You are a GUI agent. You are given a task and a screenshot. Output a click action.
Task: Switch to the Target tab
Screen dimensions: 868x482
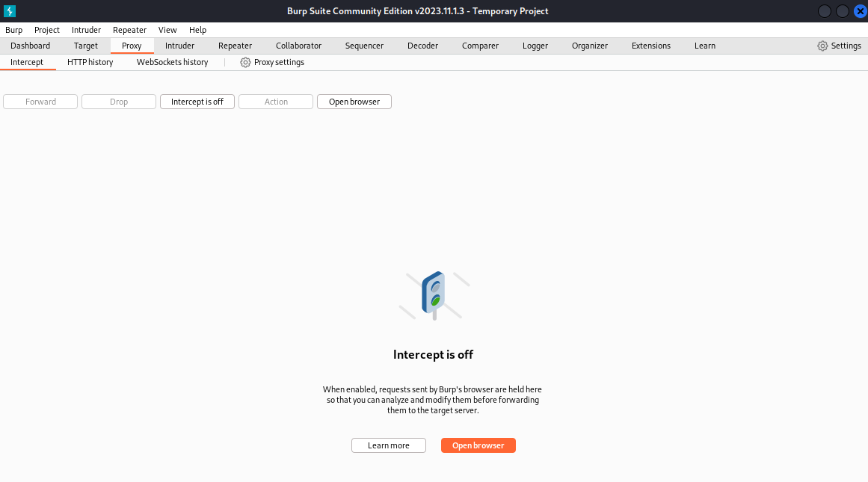click(85, 46)
